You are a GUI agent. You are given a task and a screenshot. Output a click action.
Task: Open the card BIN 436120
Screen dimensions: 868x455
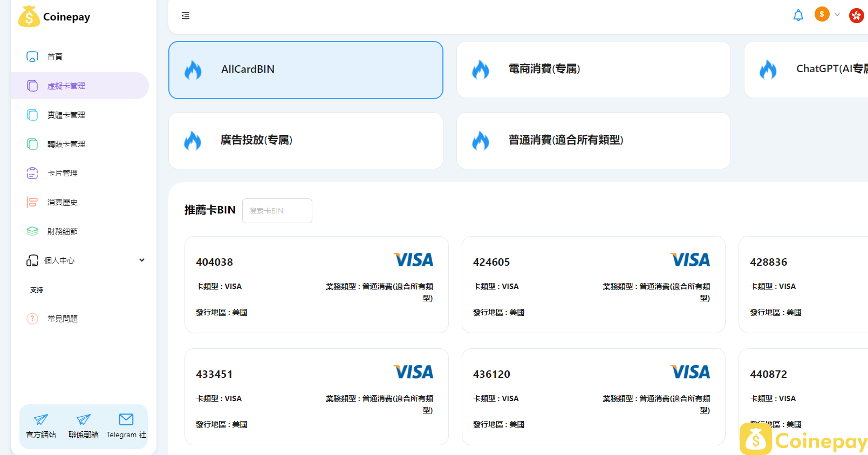593,397
